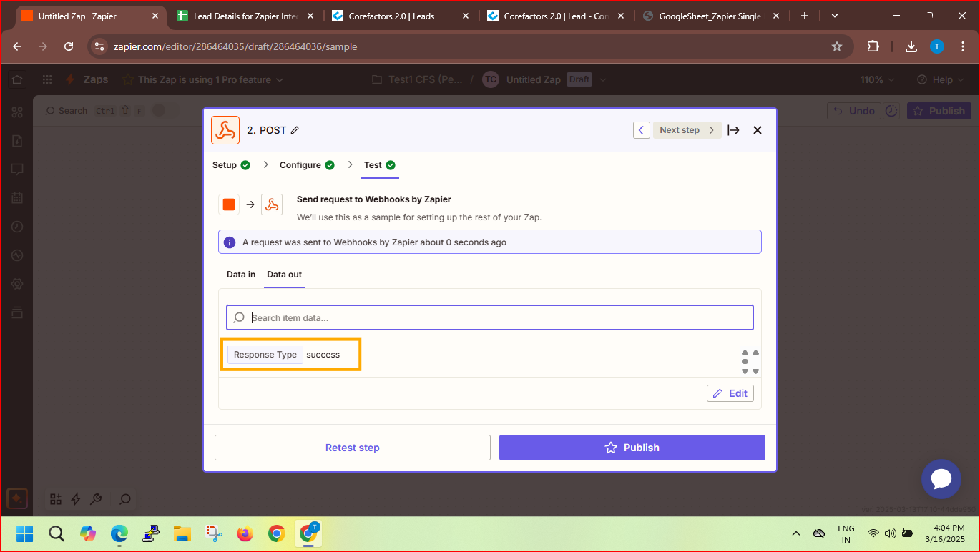This screenshot has height=552, width=980.
Task: Open the sidebar settings gear icon
Action: 17,284
